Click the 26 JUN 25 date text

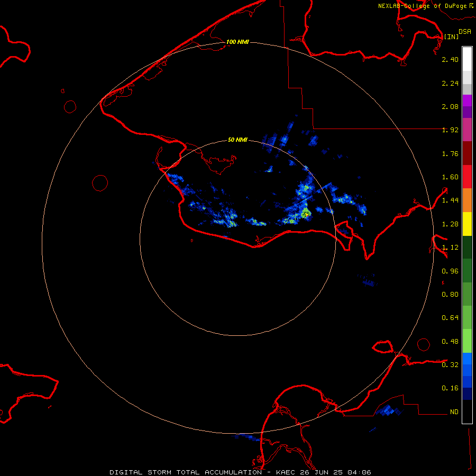click(322, 472)
